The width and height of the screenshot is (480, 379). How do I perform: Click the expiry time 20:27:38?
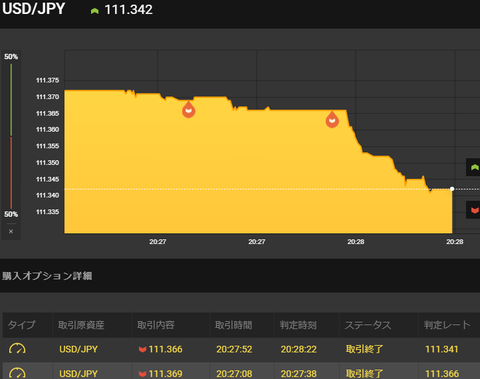point(298,373)
